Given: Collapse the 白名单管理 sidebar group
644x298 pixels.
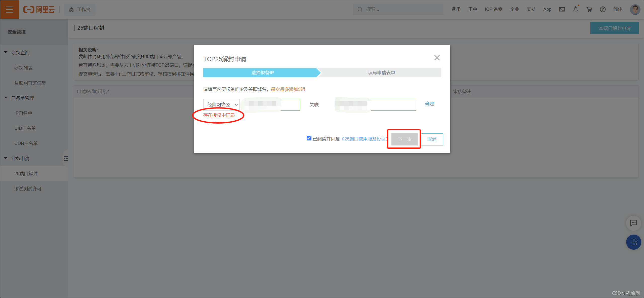Looking at the screenshot, I should (x=6, y=98).
